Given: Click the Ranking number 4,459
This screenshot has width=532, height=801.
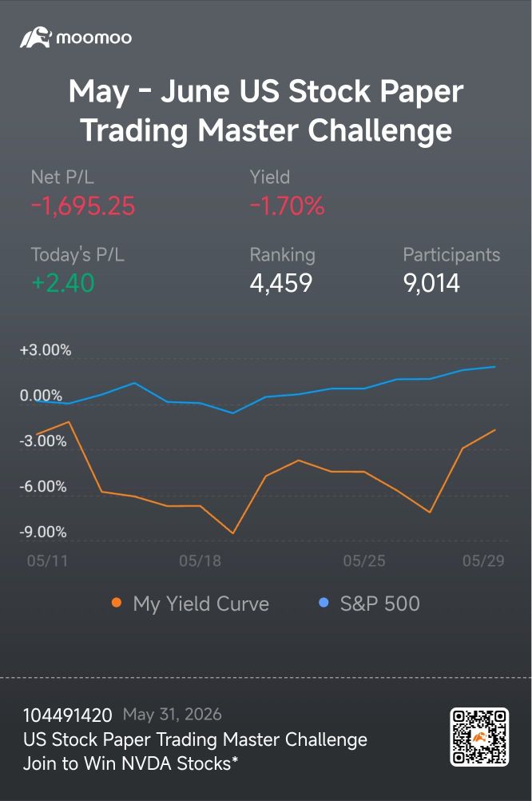Looking at the screenshot, I should (x=281, y=283).
